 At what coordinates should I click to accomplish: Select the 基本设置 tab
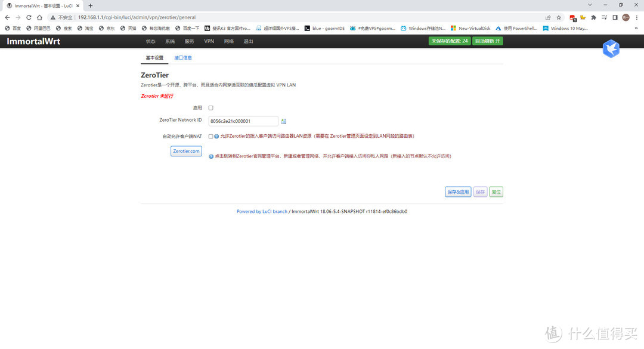coord(154,58)
